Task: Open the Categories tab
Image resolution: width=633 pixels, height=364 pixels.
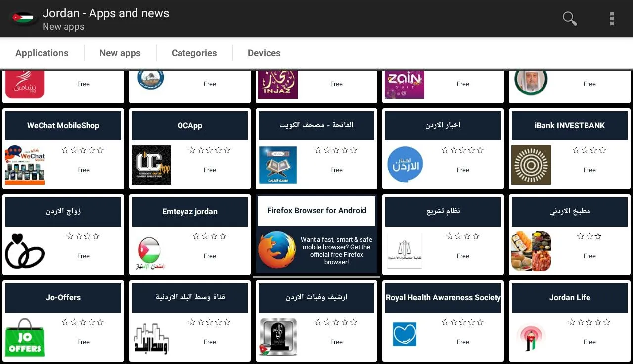Action: [194, 53]
